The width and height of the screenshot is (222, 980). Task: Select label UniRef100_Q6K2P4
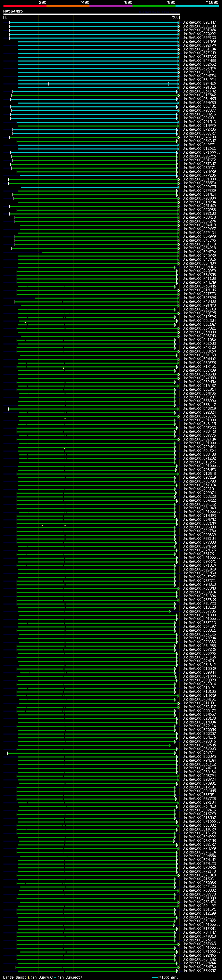point(199,221)
